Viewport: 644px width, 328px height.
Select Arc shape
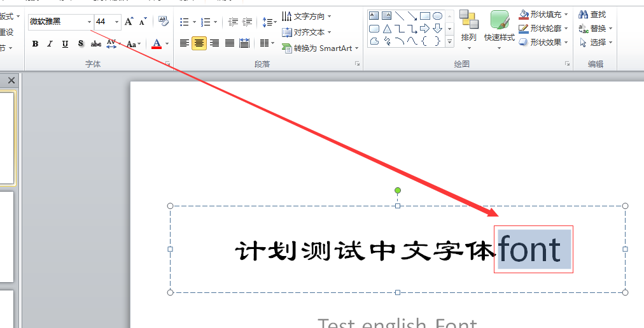(399, 41)
